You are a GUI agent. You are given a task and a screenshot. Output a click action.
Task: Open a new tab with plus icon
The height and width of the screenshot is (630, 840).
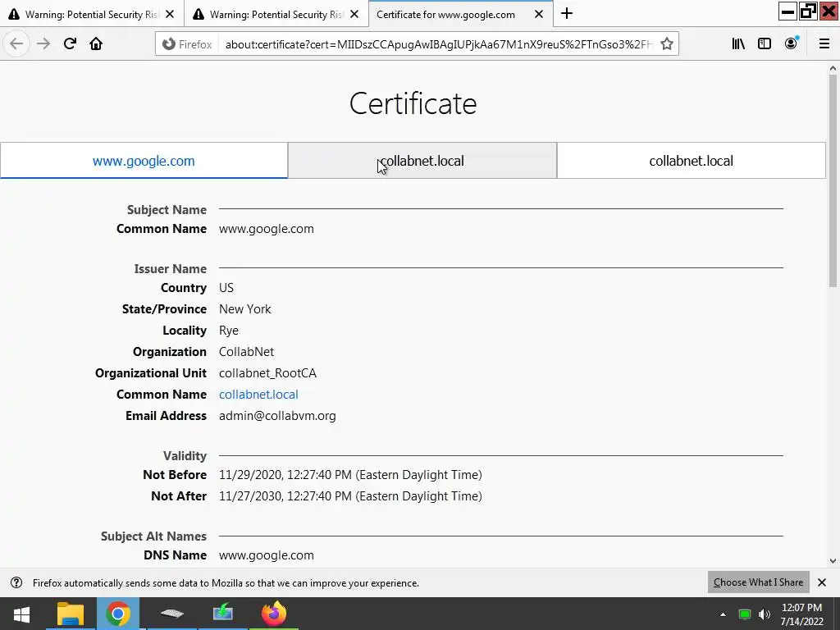(567, 14)
